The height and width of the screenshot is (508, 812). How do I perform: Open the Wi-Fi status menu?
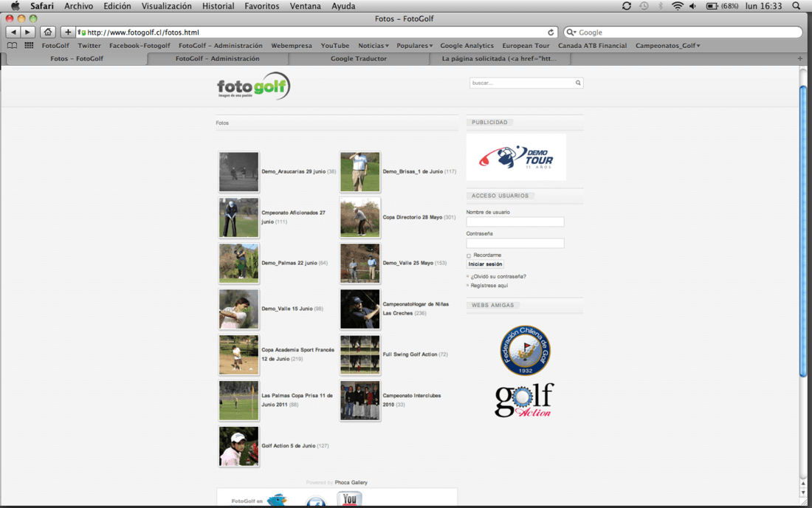coord(678,6)
